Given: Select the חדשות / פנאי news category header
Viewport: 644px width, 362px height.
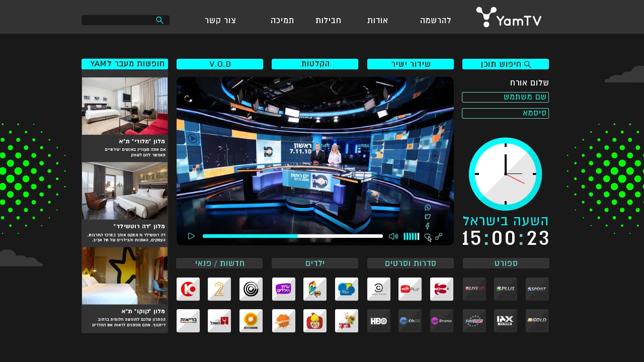Looking at the screenshot, I should pos(219,263).
